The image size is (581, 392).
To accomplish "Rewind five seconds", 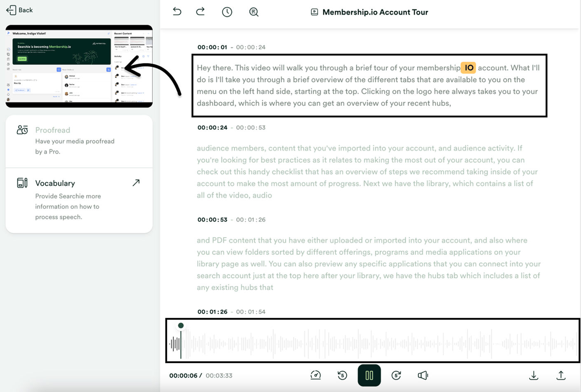I will (342, 375).
